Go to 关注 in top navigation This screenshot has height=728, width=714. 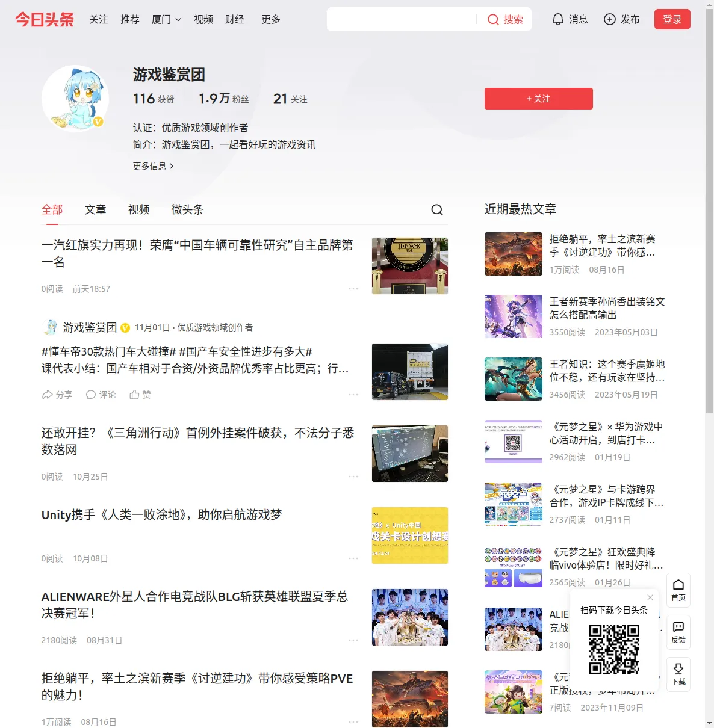(x=99, y=20)
